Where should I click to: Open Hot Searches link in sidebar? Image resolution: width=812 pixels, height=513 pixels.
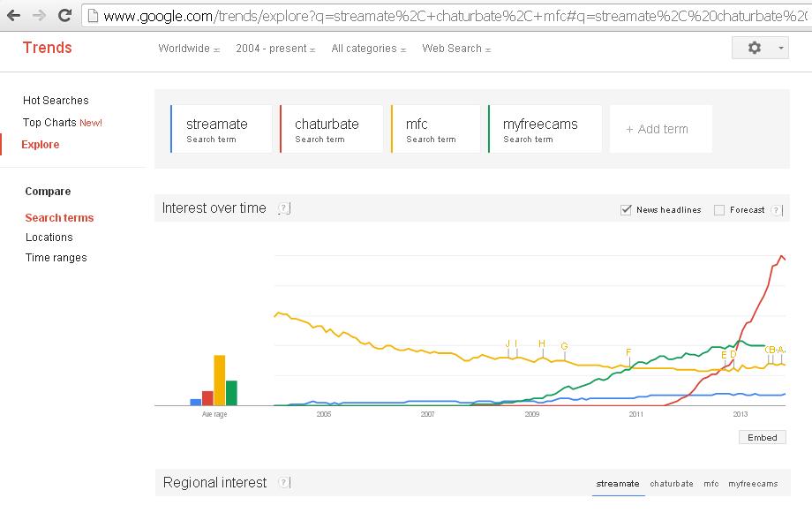(x=56, y=101)
